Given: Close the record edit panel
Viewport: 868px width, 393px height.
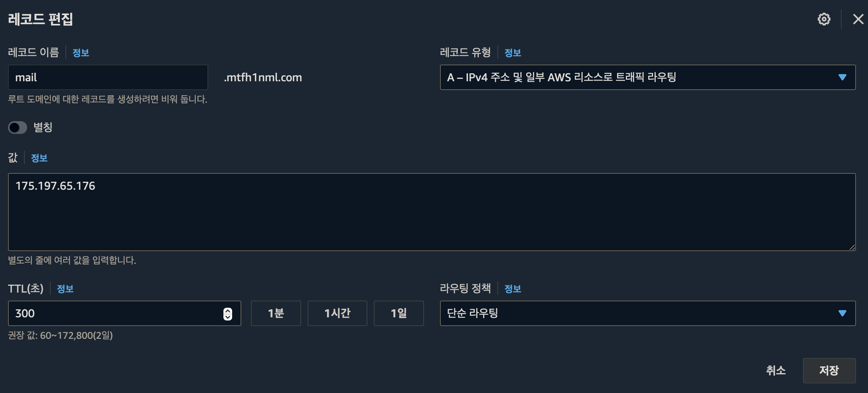Looking at the screenshot, I should coord(858,19).
